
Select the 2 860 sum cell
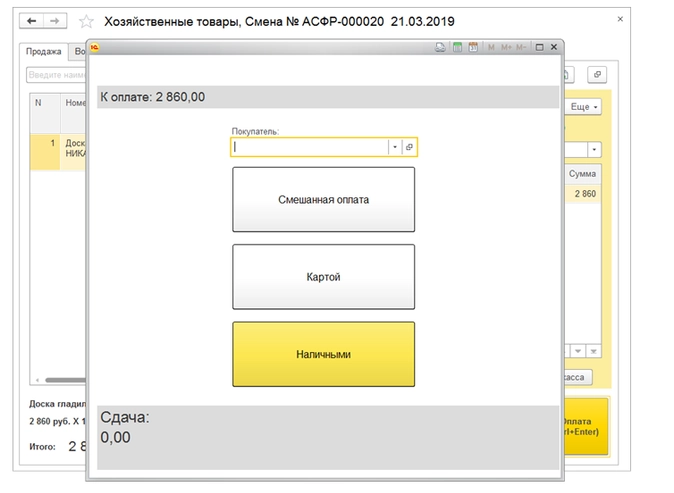click(582, 194)
